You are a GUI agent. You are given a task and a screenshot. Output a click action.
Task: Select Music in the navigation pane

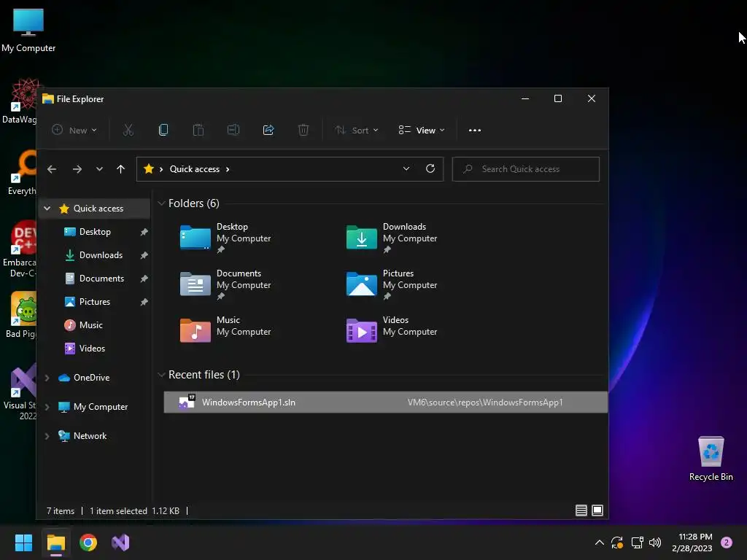coord(90,325)
